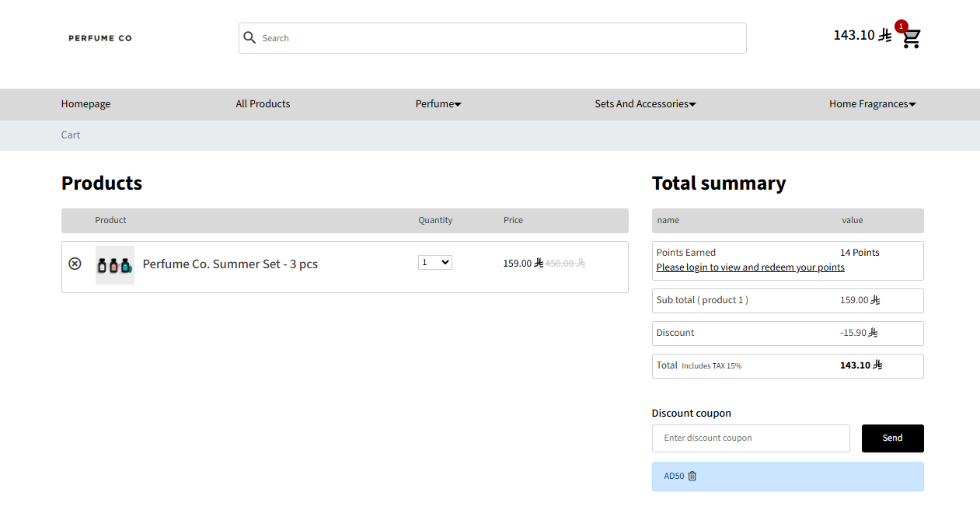980x510 pixels.
Task: Expand Sets And Accessories menu
Action: (x=645, y=104)
